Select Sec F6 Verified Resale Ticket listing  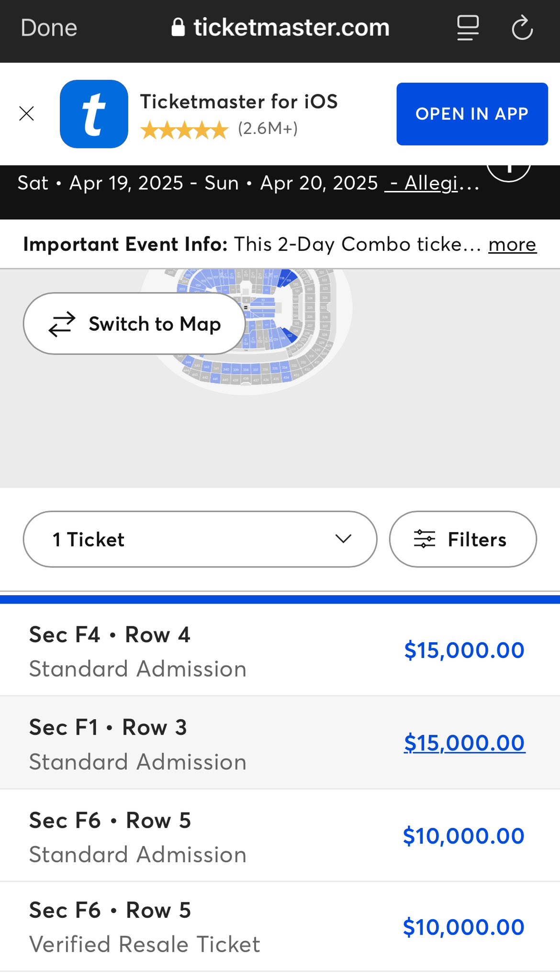191,927
